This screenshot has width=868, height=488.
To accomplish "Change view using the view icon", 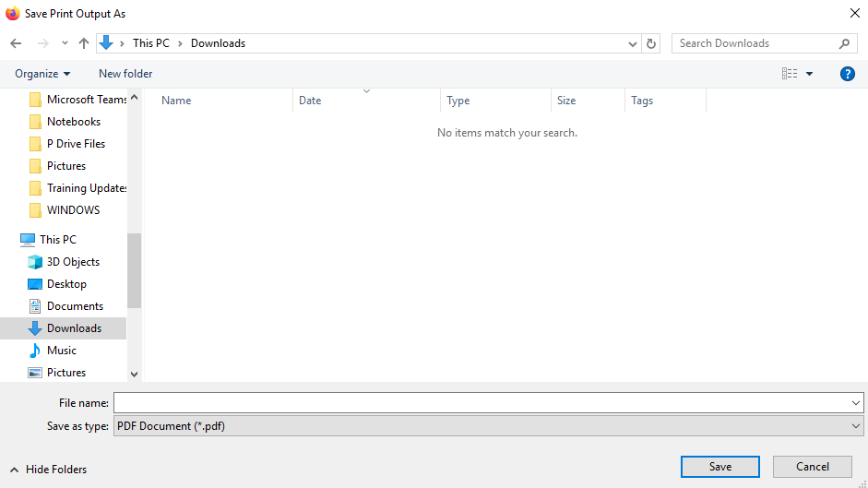I will (790, 73).
